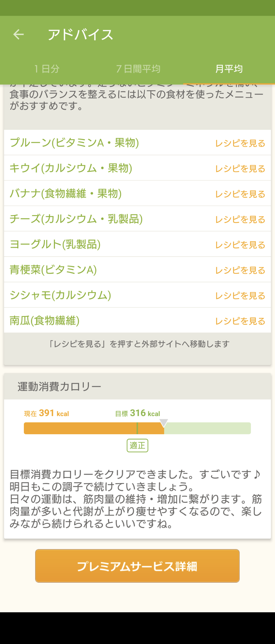Screen dimensions: 275x644
Task: Open recipe link for キウイ
Action: (240, 169)
